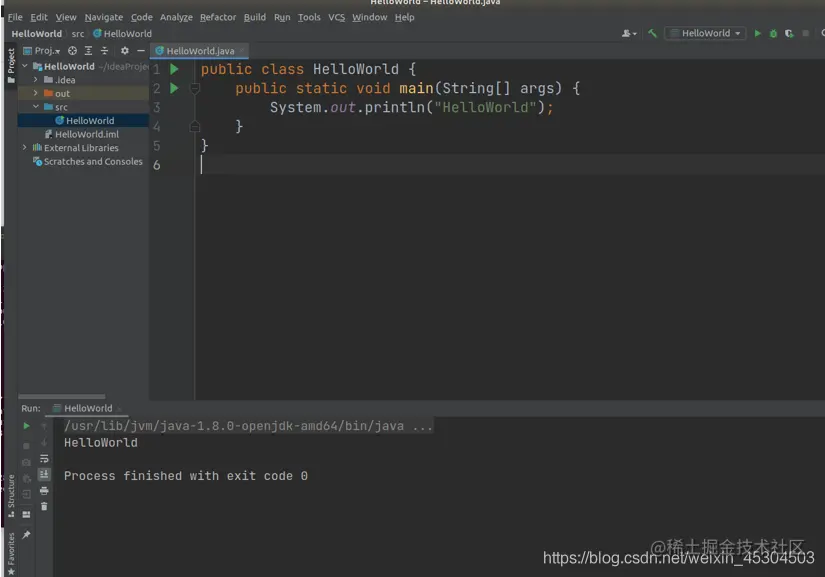The width and height of the screenshot is (825, 577).
Task: Click the Project panel horizontal scrollbar
Action: point(62,396)
